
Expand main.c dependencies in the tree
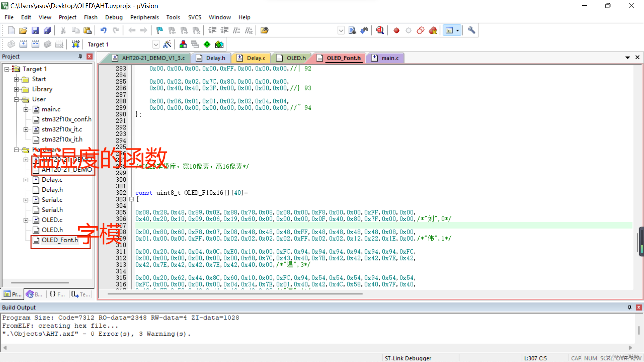(26, 109)
